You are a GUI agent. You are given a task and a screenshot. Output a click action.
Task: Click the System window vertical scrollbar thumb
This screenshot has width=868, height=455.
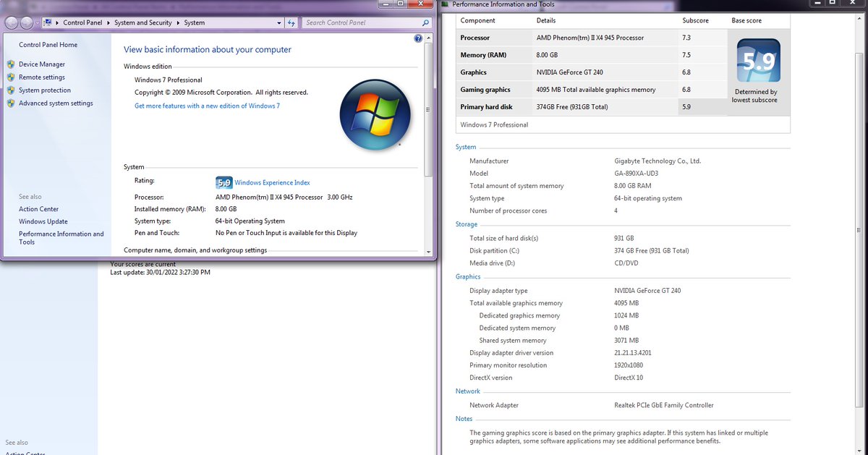point(428,109)
